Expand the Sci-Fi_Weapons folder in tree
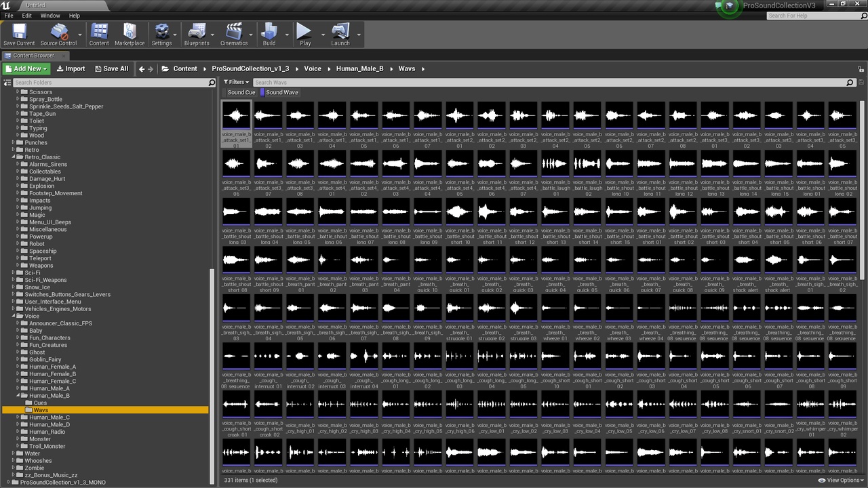Image resolution: width=868 pixels, height=488 pixels. [14, 280]
